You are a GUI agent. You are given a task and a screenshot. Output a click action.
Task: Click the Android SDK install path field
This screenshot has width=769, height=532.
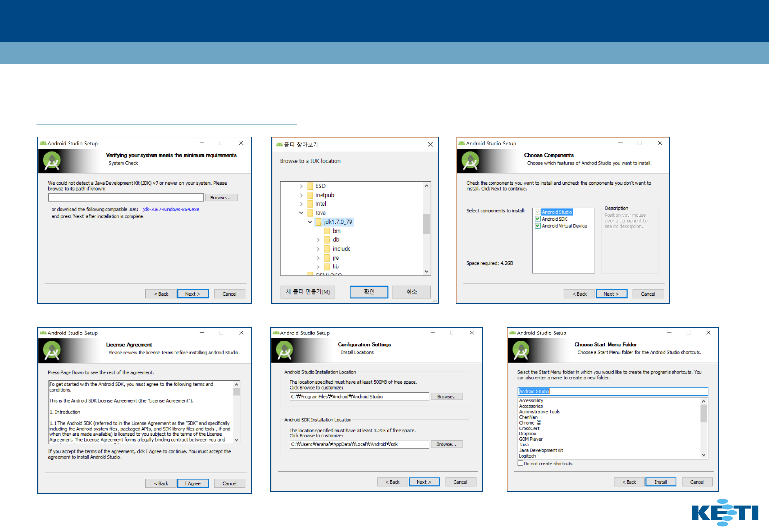(x=359, y=444)
